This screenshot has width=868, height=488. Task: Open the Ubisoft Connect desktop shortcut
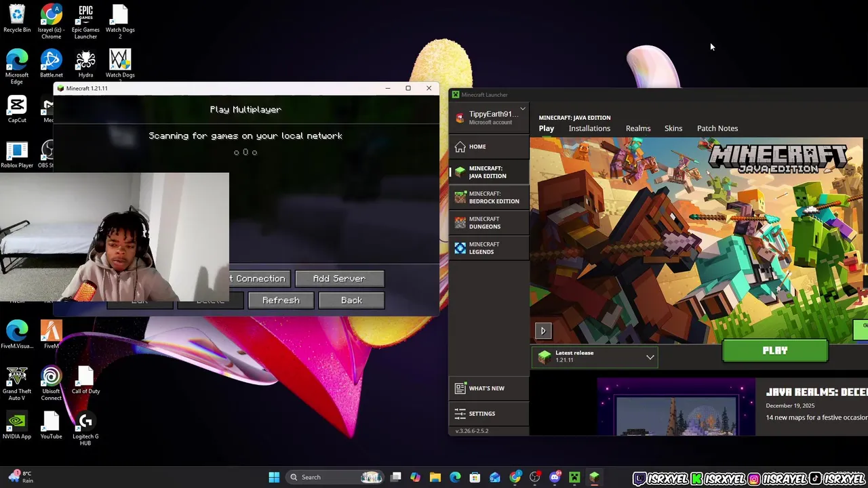[51, 383]
